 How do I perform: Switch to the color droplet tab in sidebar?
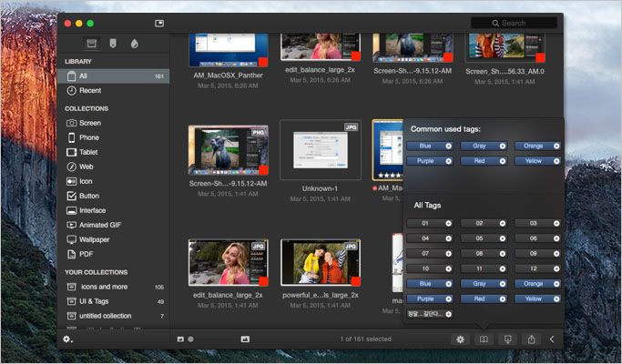pos(135,43)
